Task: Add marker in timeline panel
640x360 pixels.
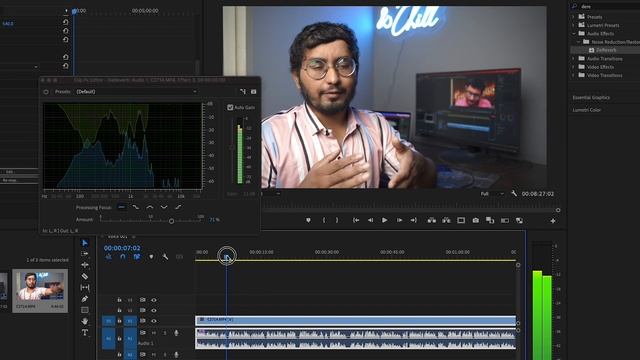Action: (x=151, y=257)
